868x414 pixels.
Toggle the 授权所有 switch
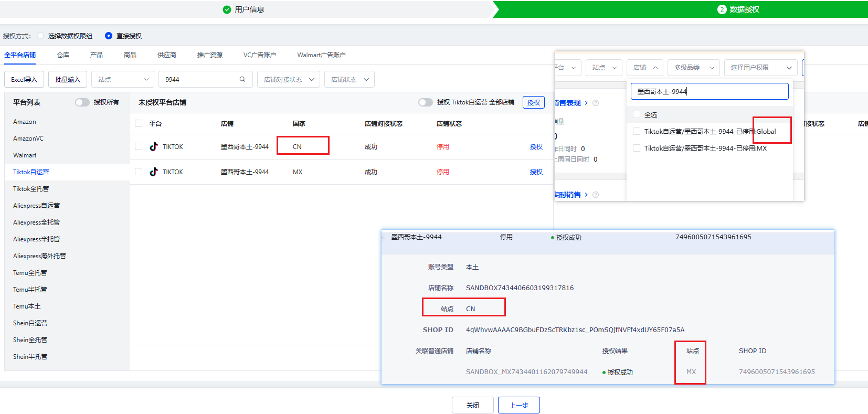coord(82,102)
